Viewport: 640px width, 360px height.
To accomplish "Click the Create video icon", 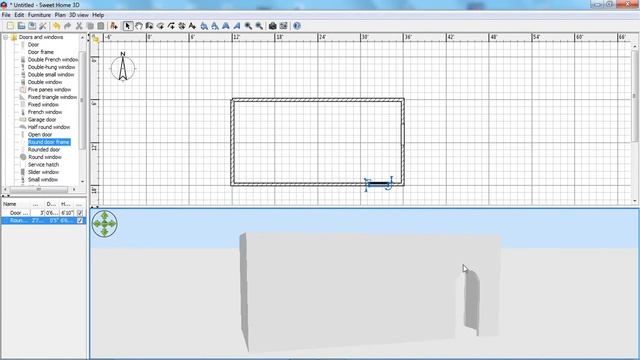I will pos(283,26).
